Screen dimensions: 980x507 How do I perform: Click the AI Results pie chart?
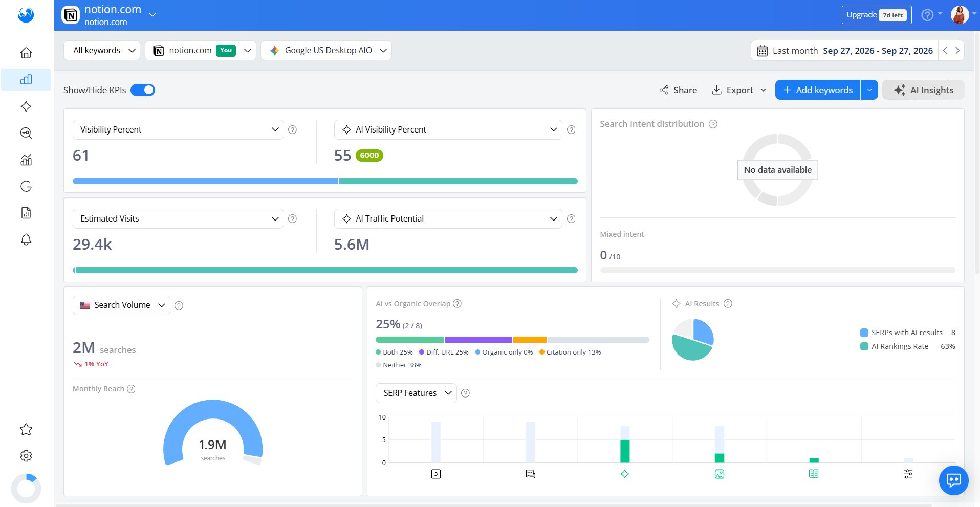[x=693, y=340]
